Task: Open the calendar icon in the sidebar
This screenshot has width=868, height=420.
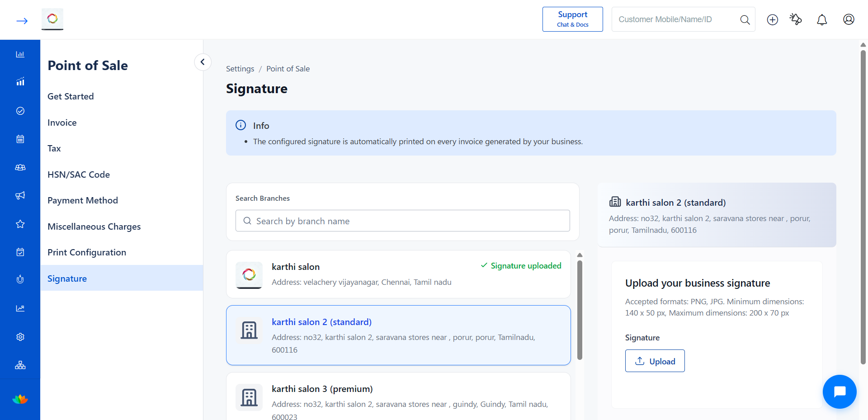Action: (20, 139)
